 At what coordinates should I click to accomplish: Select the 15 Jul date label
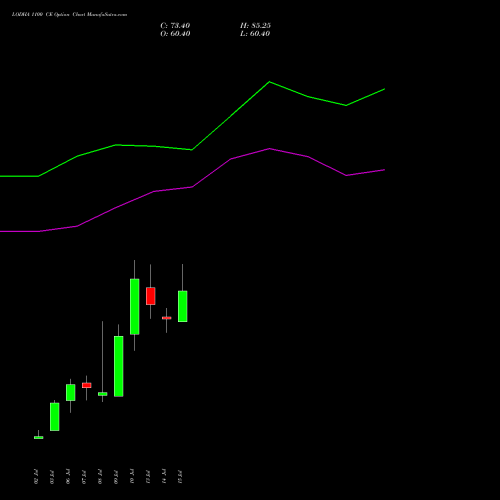pyautogui.click(x=180, y=477)
